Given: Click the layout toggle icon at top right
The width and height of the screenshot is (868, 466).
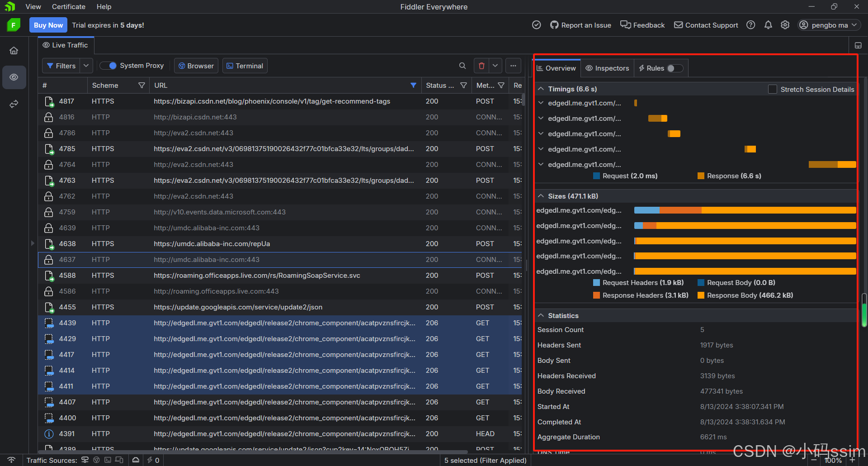Looking at the screenshot, I should (x=858, y=46).
